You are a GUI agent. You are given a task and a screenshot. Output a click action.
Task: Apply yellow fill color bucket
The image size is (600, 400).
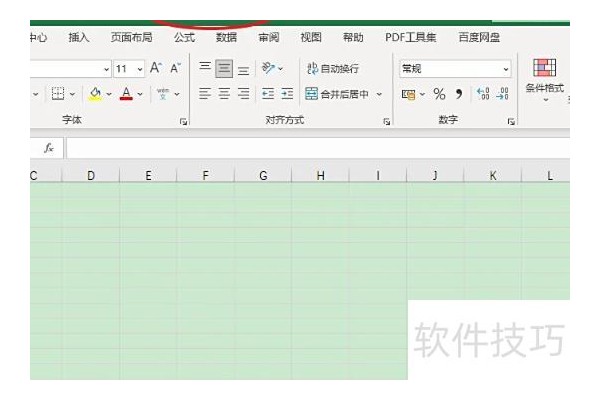coord(95,94)
